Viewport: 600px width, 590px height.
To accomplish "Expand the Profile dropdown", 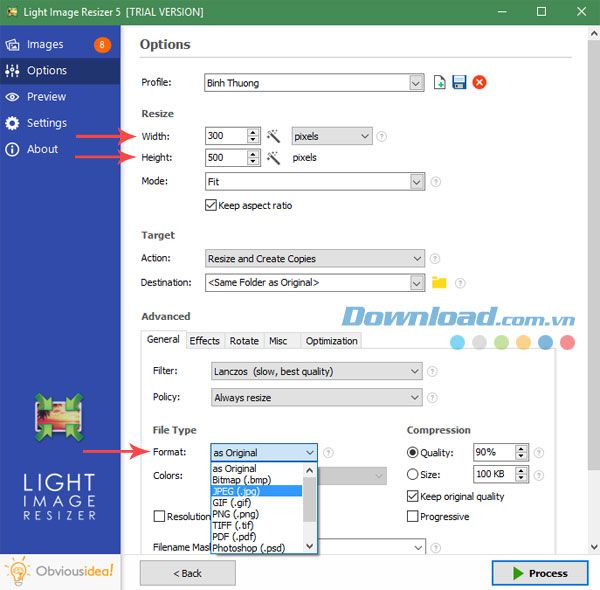I will click(x=416, y=83).
